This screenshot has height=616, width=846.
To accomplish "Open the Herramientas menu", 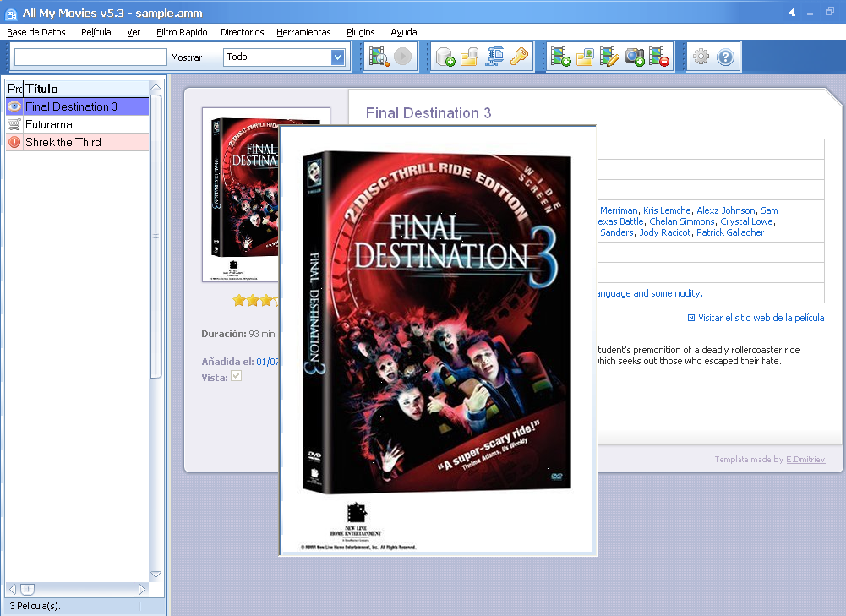I will tap(303, 32).
